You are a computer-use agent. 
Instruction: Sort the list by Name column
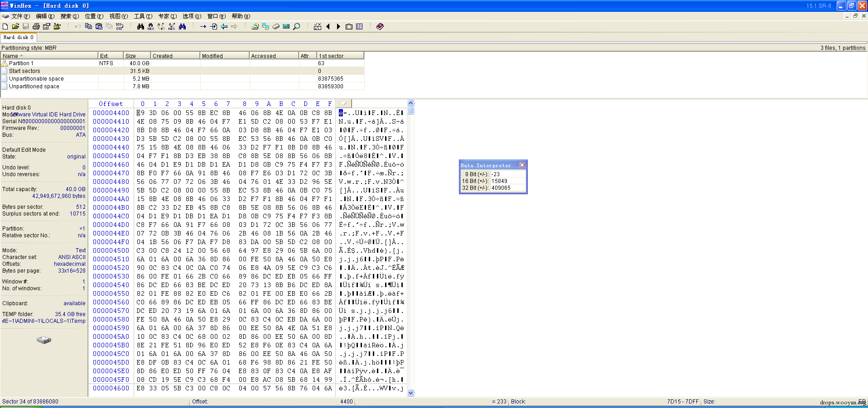[x=49, y=56]
